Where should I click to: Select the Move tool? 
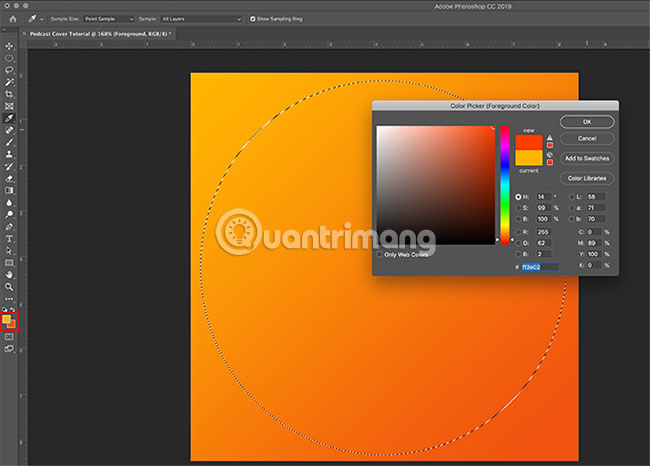click(x=9, y=46)
